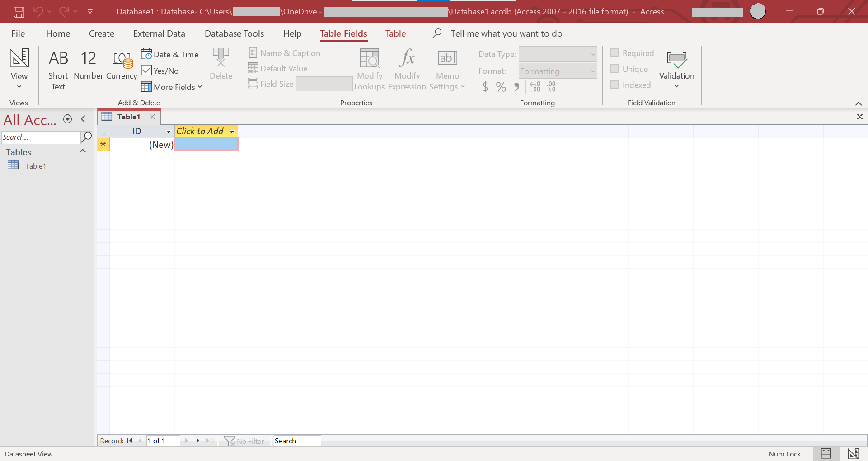The height and width of the screenshot is (461, 868).
Task: Click the View icon in ribbon
Action: coord(19,58)
